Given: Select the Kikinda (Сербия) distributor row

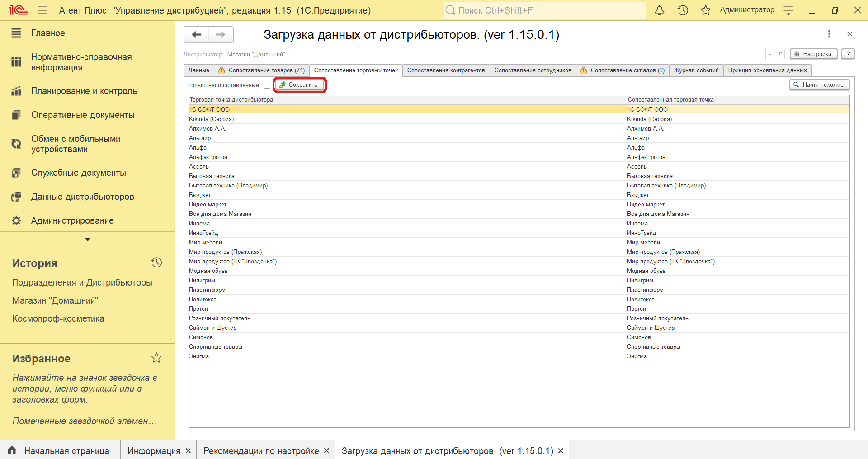Looking at the screenshot, I should pos(407,119).
